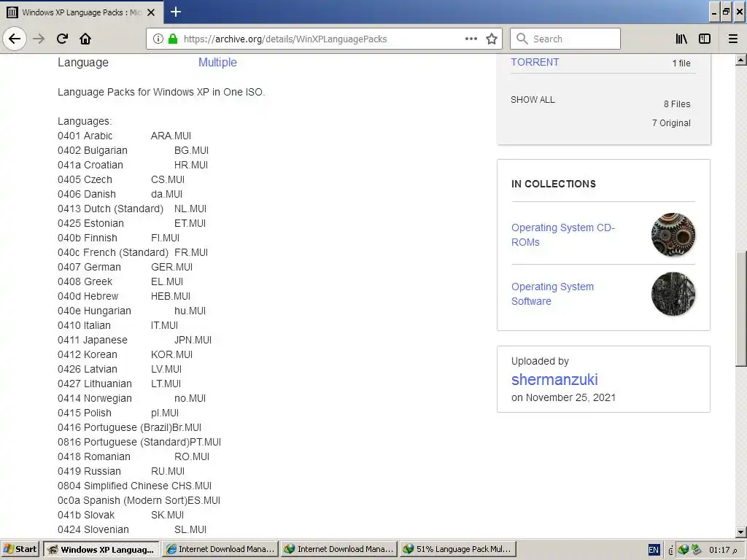Viewport: 747px width, 560px height.
Task: Open page actions three-dot menu
Action: [x=471, y=39]
